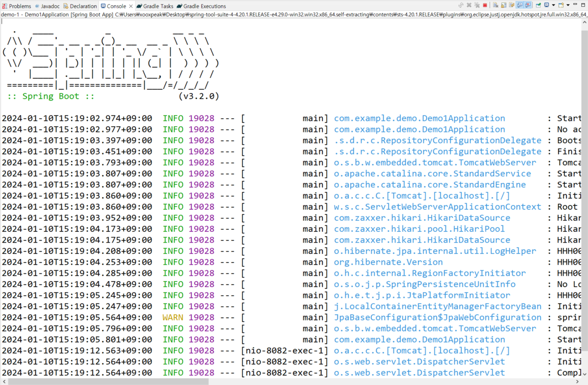Viewport: 588px width, 385px height.
Task: Click the com.zaxxer.hikari.pool.HikariPool link
Action: (419, 229)
